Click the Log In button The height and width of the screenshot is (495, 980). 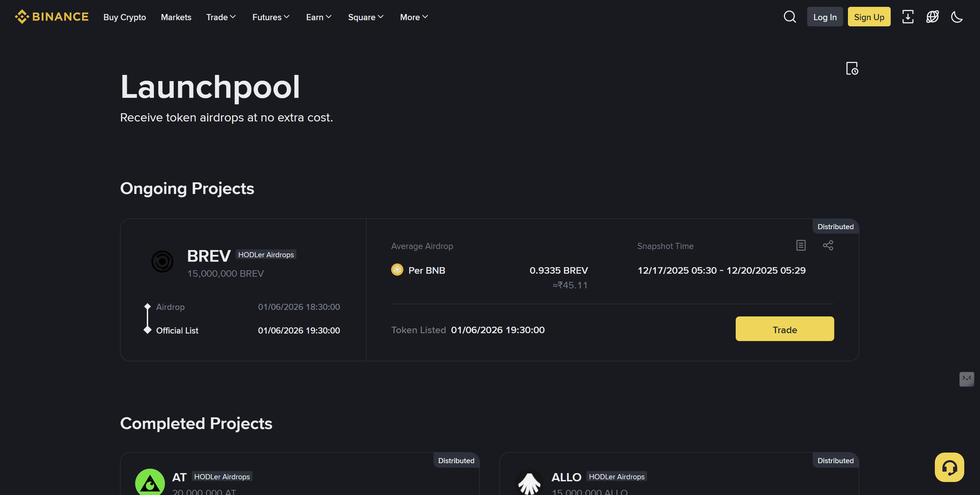point(825,17)
